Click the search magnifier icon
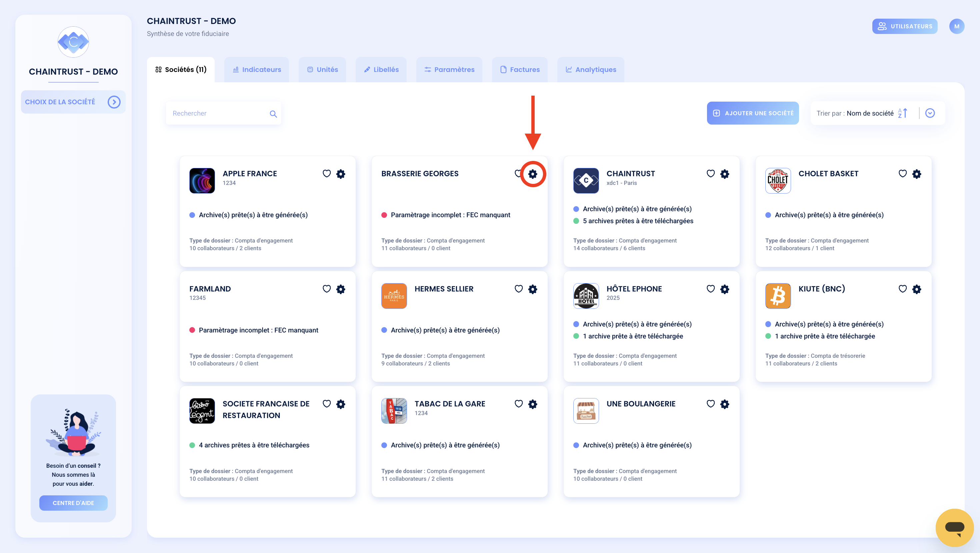980x553 pixels. tap(273, 114)
